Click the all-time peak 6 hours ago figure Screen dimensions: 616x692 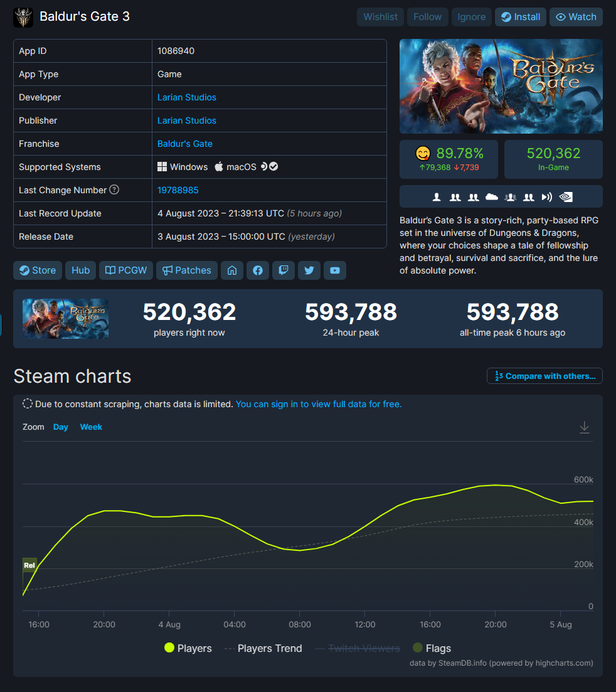(512, 312)
